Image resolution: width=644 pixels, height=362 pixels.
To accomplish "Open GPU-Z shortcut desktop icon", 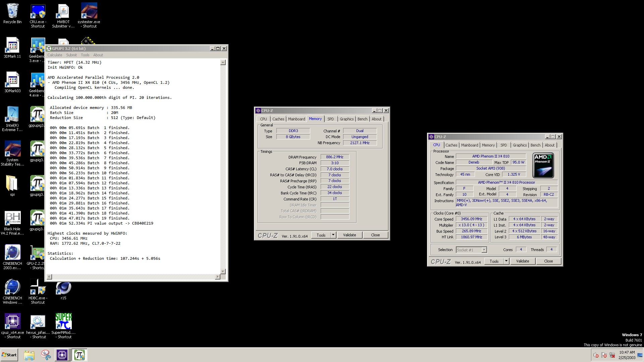I will (36, 257).
